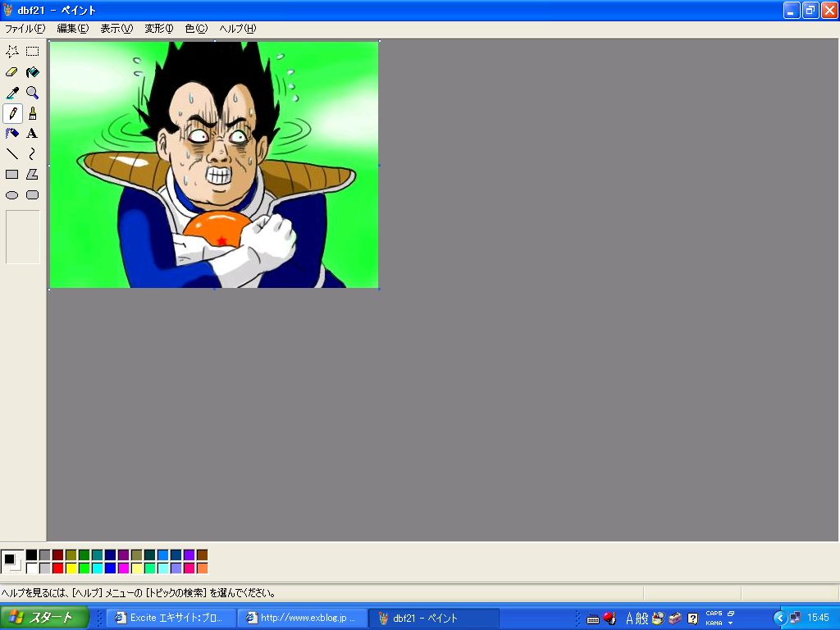840x630 pixels.
Task: Select the navy palette color
Action: click(x=111, y=555)
